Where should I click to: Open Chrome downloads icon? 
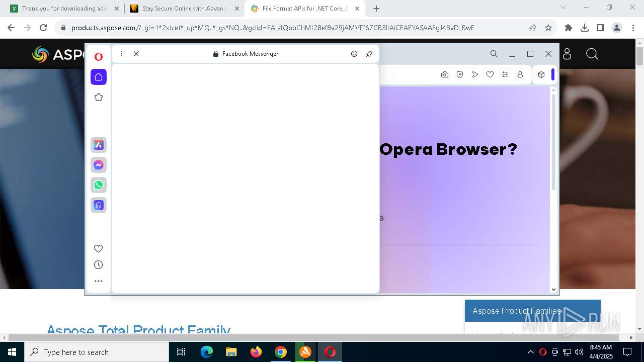tap(585, 28)
